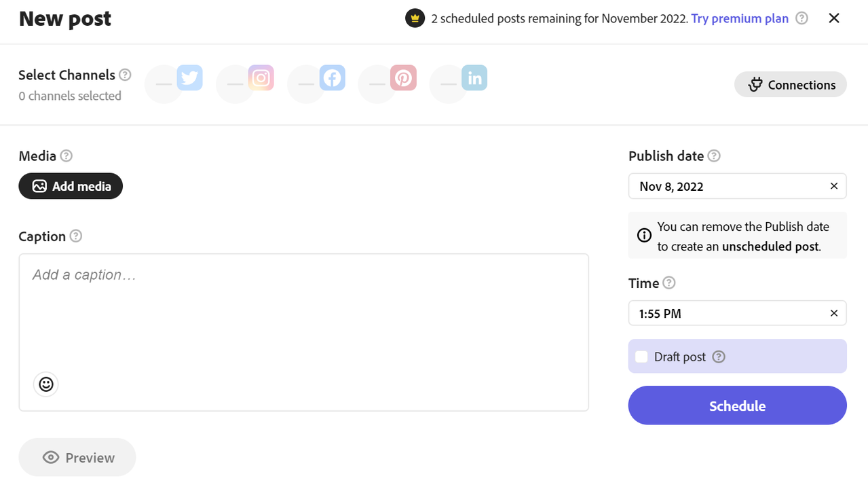This screenshot has height=489, width=868.
Task: Click the Schedule button
Action: (737, 405)
